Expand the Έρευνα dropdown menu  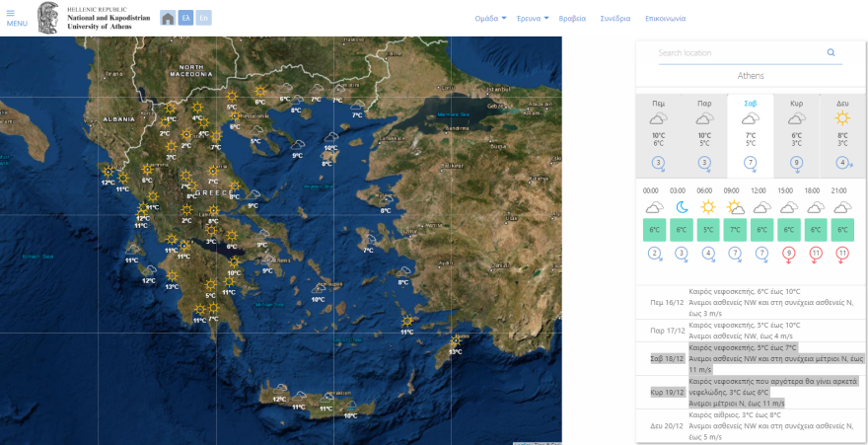[533, 19]
